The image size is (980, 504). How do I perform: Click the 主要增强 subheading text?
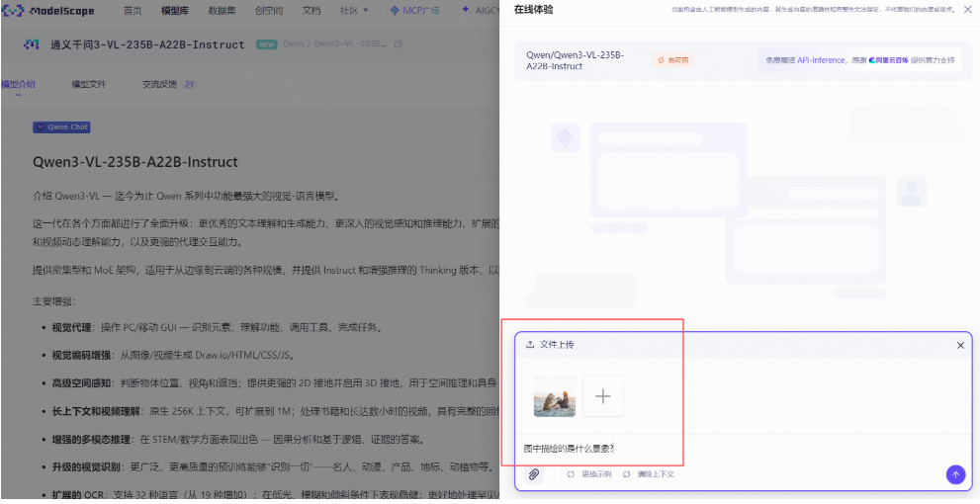[53, 301]
